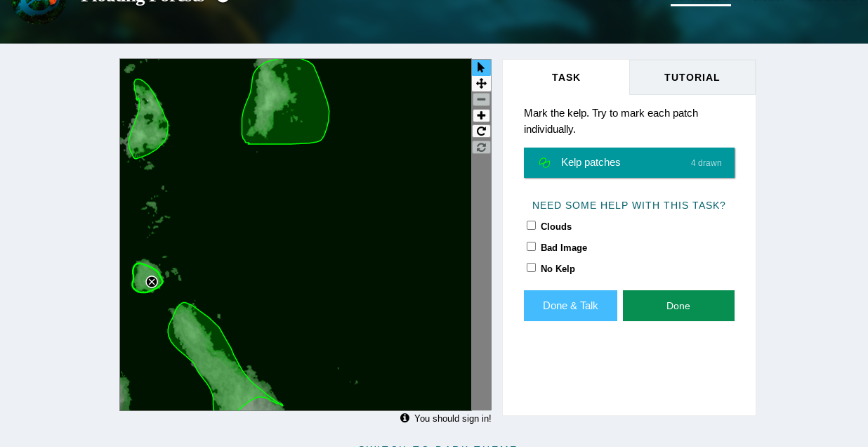
Task: Click the rotate image icon
Action: click(x=481, y=131)
